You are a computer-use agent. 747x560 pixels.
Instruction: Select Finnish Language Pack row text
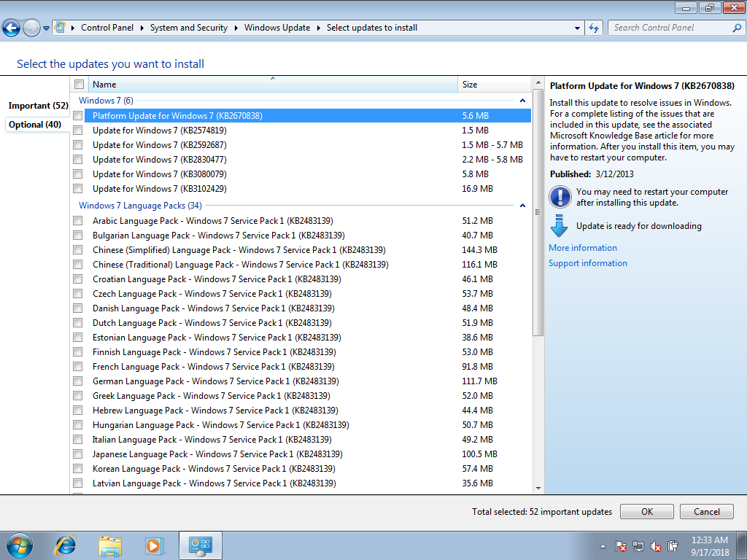214,352
